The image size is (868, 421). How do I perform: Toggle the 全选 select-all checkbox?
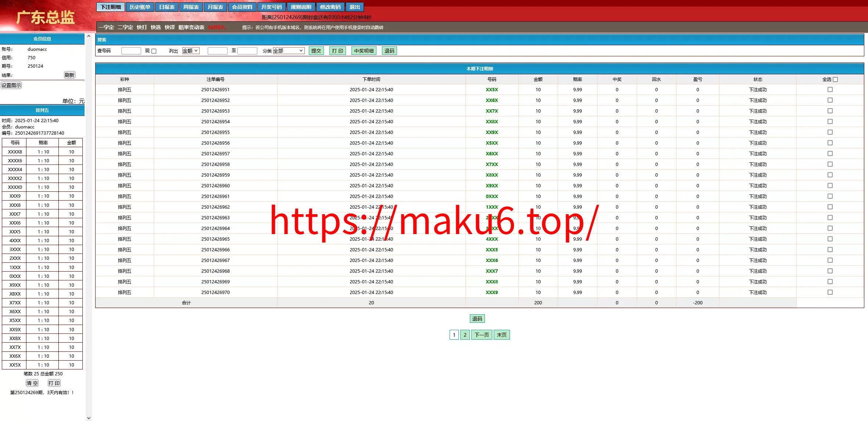[x=835, y=79]
